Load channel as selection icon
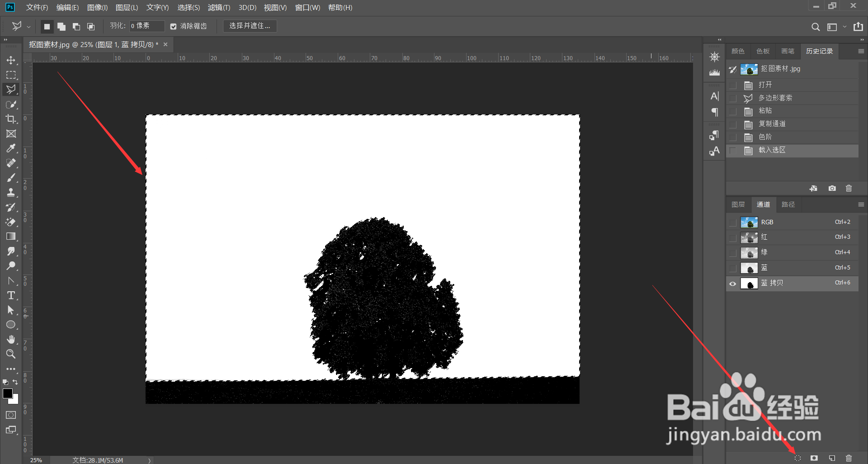 797,458
